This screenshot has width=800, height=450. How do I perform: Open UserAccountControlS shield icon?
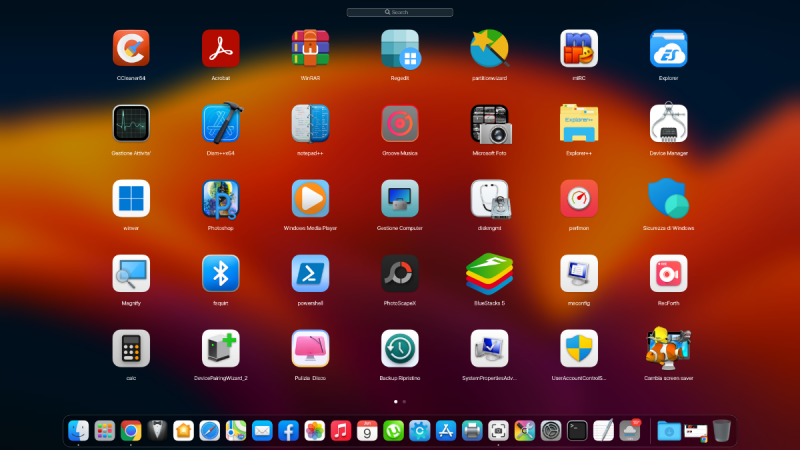tap(579, 348)
